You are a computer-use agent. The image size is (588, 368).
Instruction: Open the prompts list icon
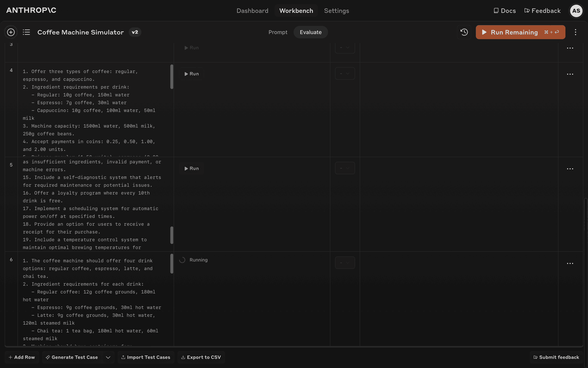(x=26, y=32)
